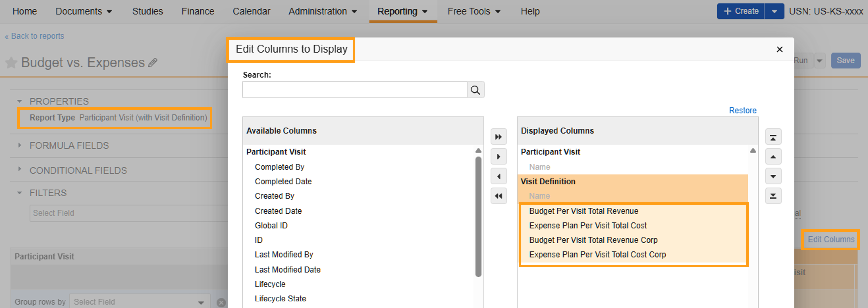Remove all displayed columns with double-left arrow
The image size is (868, 308).
pyautogui.click(x=498, y=196)
